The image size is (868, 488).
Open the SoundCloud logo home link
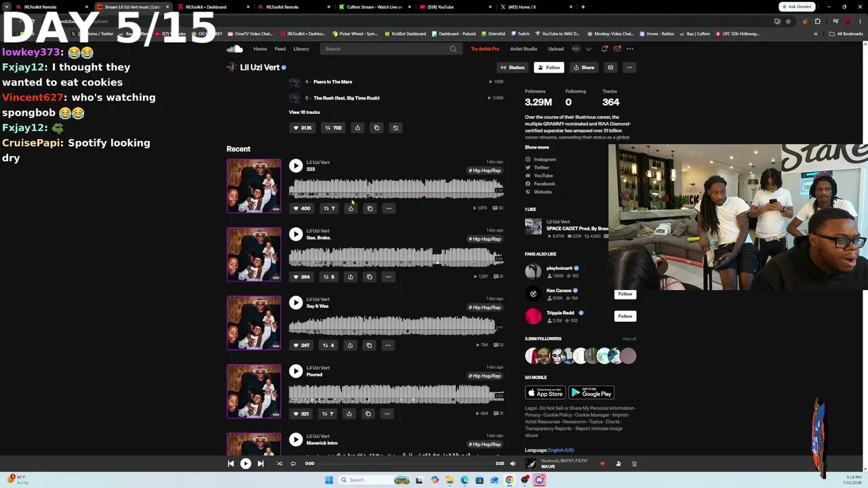point(235,49)
